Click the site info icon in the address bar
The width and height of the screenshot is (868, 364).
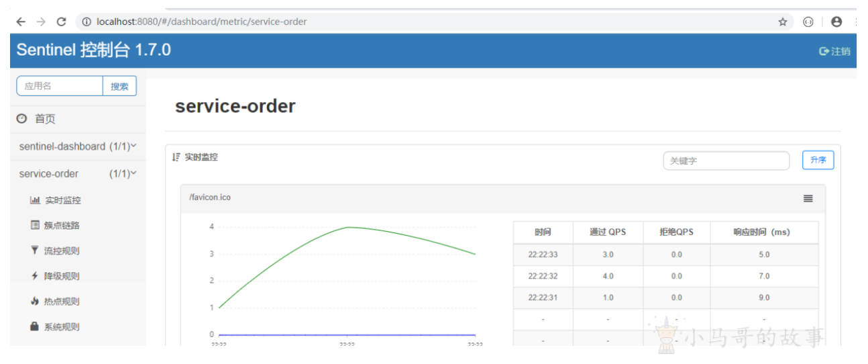(x=87, y=21)
